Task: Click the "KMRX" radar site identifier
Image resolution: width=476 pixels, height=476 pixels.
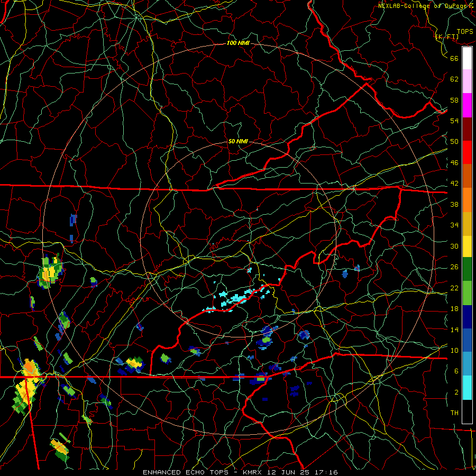Action: [x=252, y=472]
